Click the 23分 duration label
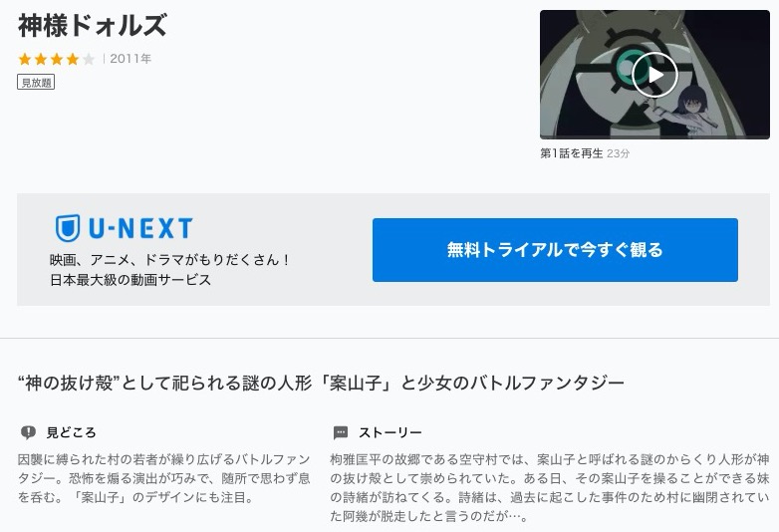Viewport: 779px width, 532px height. tap(618, 153)
